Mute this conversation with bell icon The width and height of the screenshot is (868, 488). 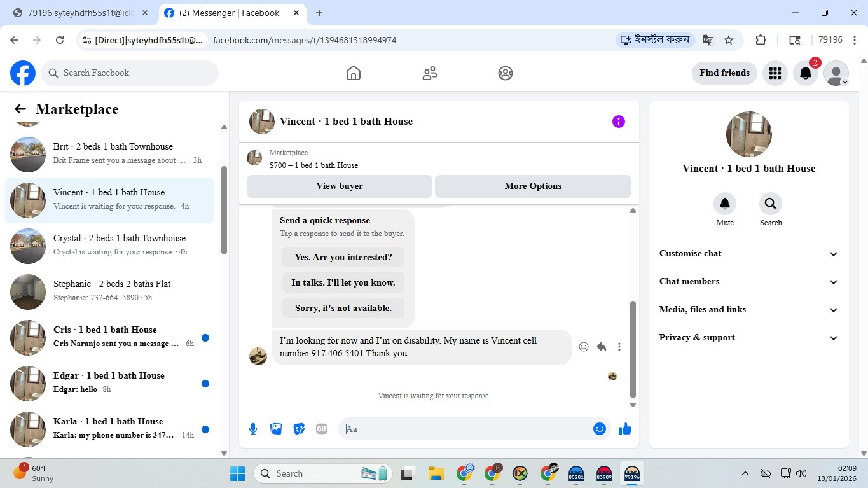point(725,204)
